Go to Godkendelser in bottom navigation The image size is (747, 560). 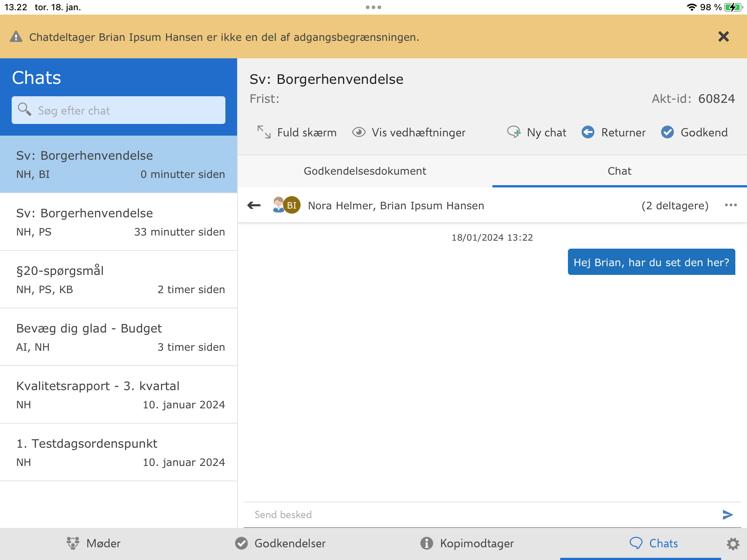click(280, 544)
